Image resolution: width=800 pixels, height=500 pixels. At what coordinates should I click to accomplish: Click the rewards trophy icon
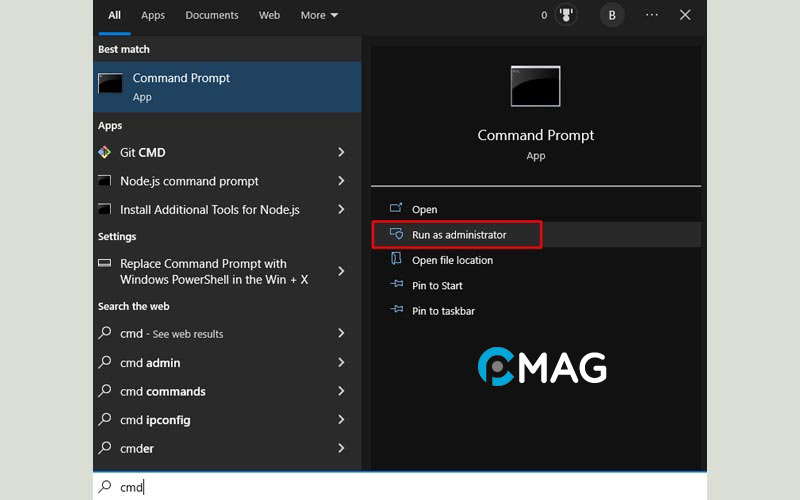[565, 15]
